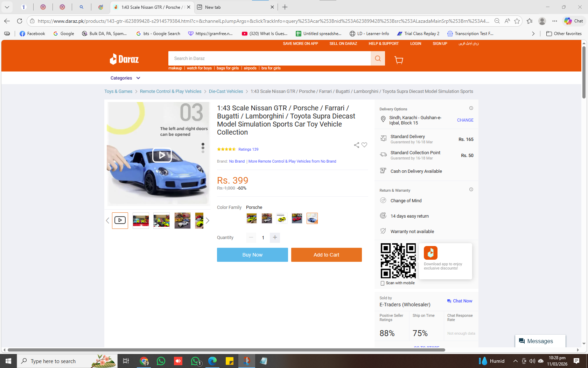The width and height of the screenshot is (588, 368).
Task: Click the No Brand link
Action: tap(237, 161)
